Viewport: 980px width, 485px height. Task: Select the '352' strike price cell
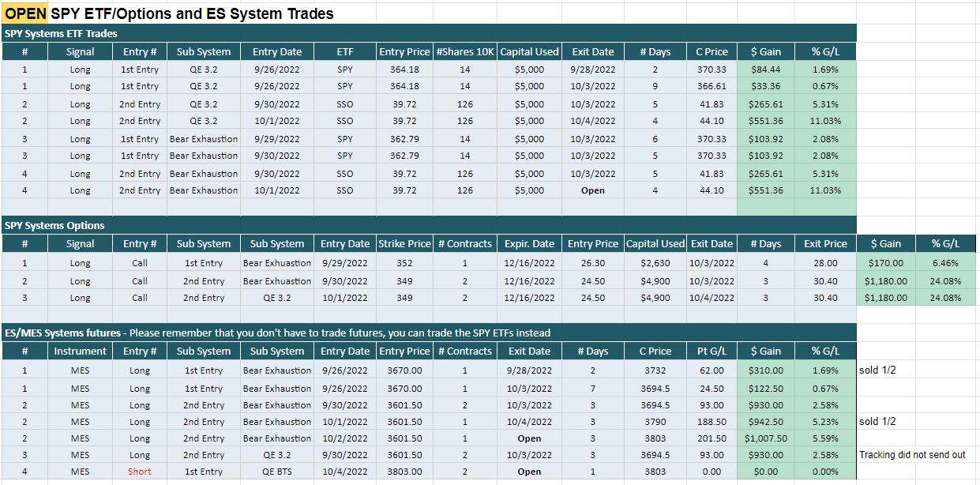click(404, 263)
